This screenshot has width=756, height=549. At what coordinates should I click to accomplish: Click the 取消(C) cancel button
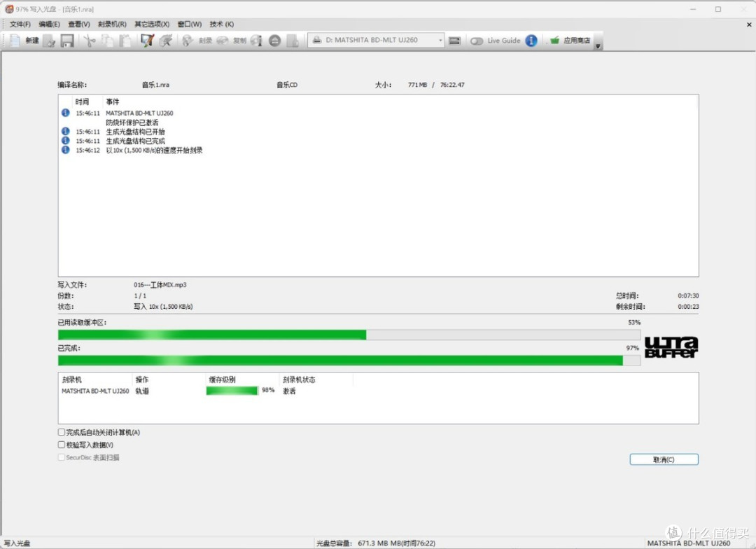pos(664,460)
